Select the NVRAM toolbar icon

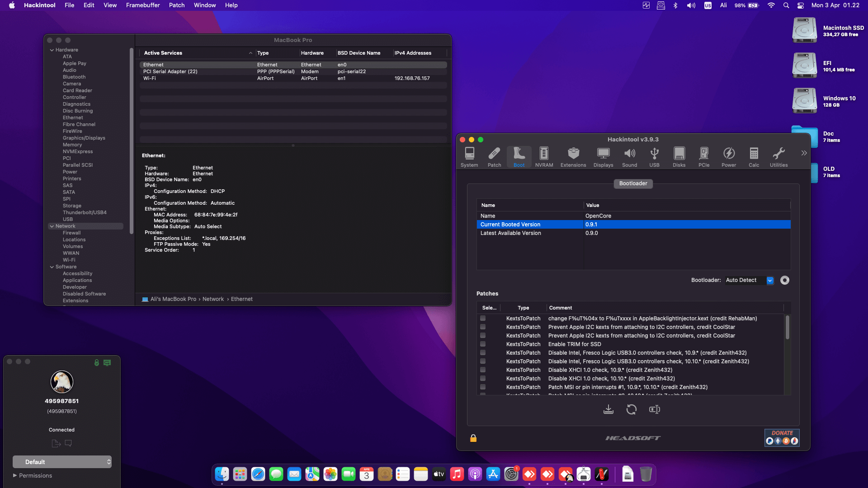[544, 156]
